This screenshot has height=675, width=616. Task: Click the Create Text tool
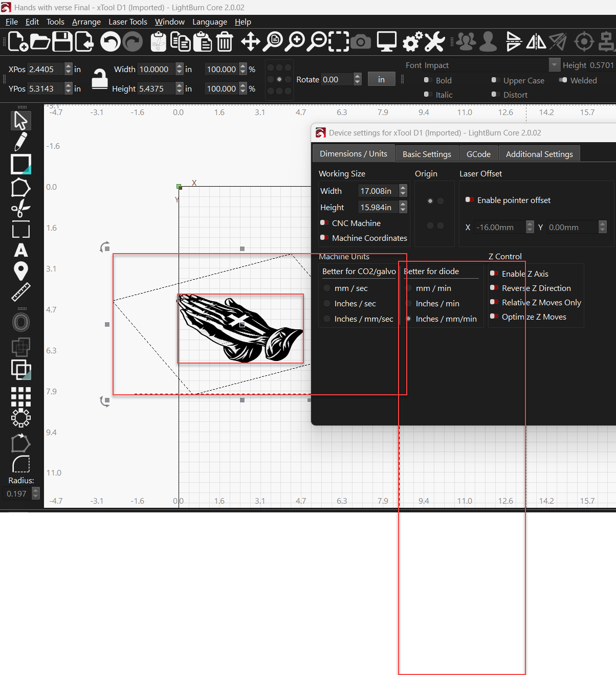[x=20, y=250]
